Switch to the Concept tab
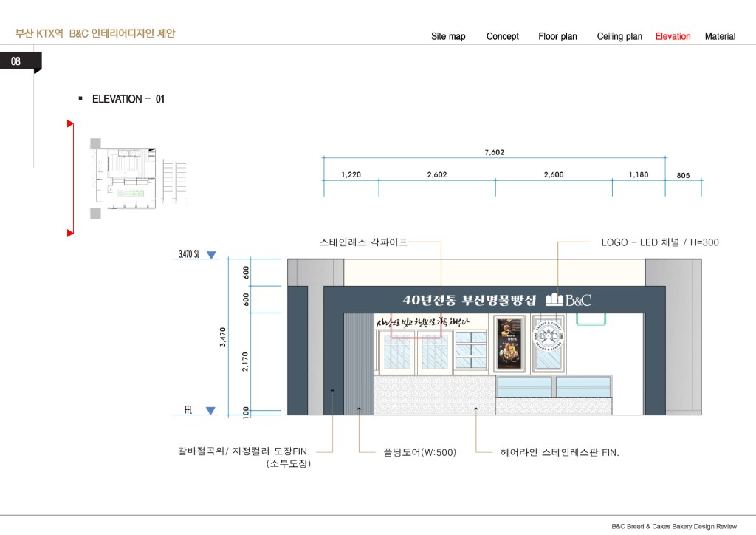Screen dimensions: 756x535 [x=502, y=36]
